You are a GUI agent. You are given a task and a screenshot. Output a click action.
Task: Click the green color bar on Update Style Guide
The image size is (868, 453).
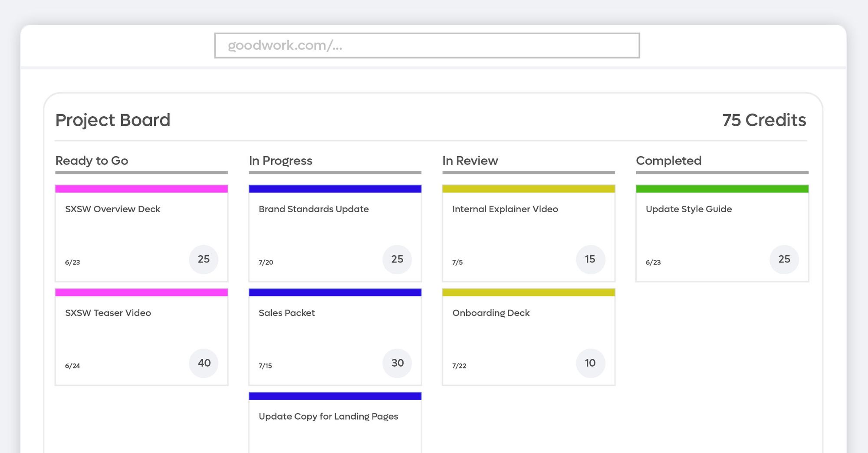(721, 188)
